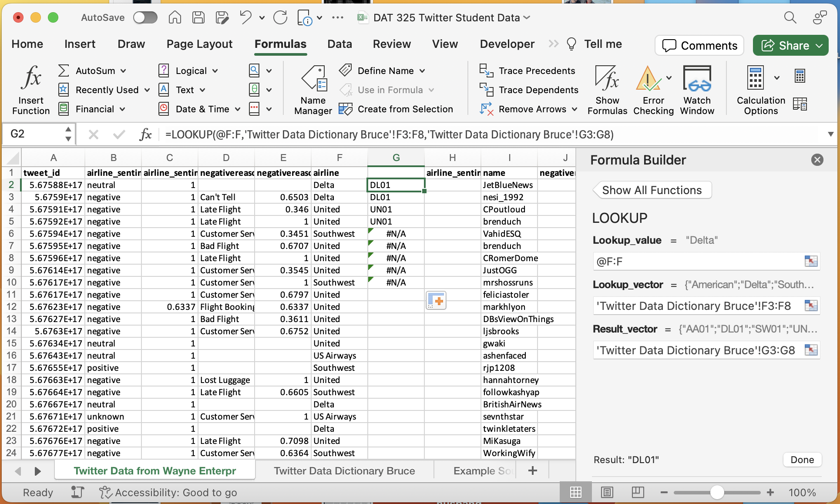Viewport: 840px width, 504px height.
Task: Switch to Page Layout view in status bar
Action: [x=607, y=492]
